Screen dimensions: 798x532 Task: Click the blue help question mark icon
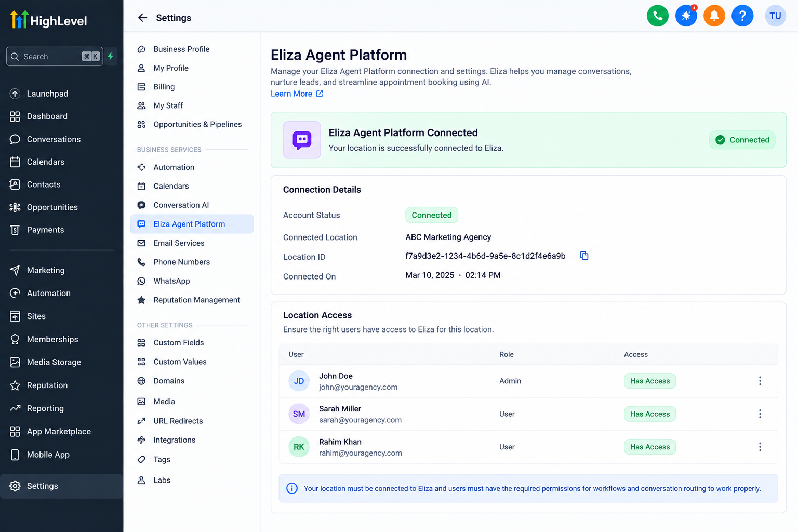tap(742, 16)
